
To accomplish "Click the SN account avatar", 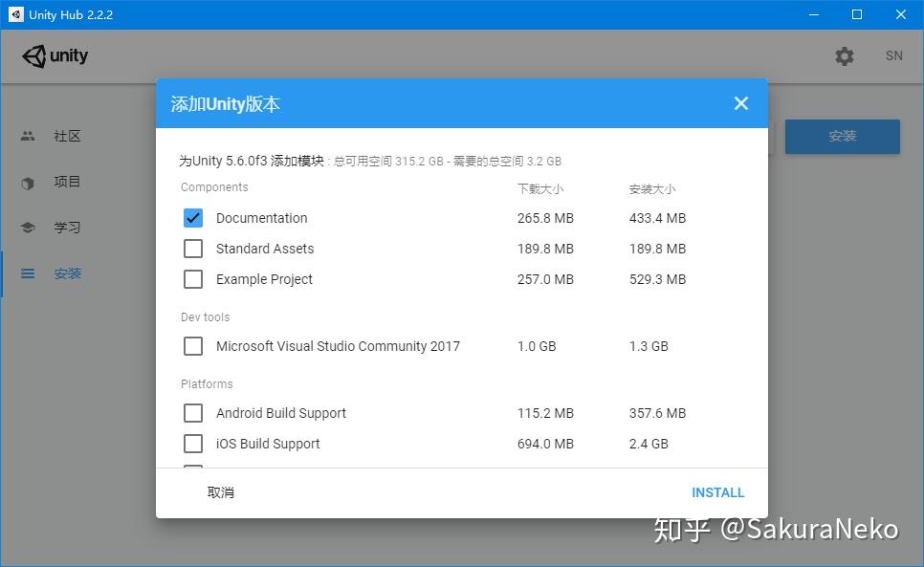I will tap(893, 55).
